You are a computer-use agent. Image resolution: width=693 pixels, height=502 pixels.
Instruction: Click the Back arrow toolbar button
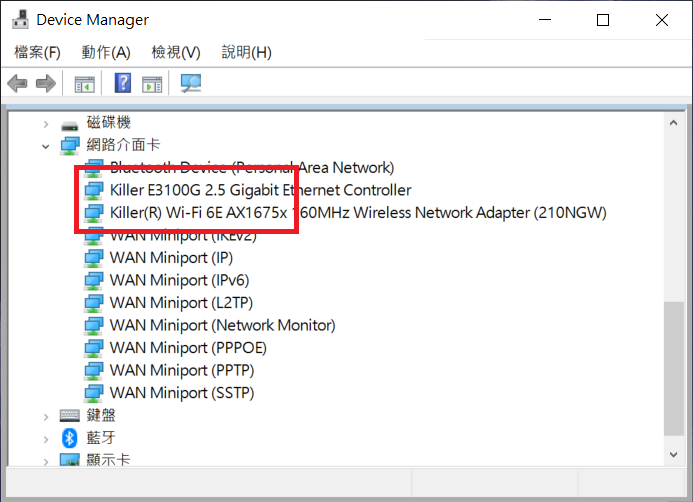tap(17, 83)
